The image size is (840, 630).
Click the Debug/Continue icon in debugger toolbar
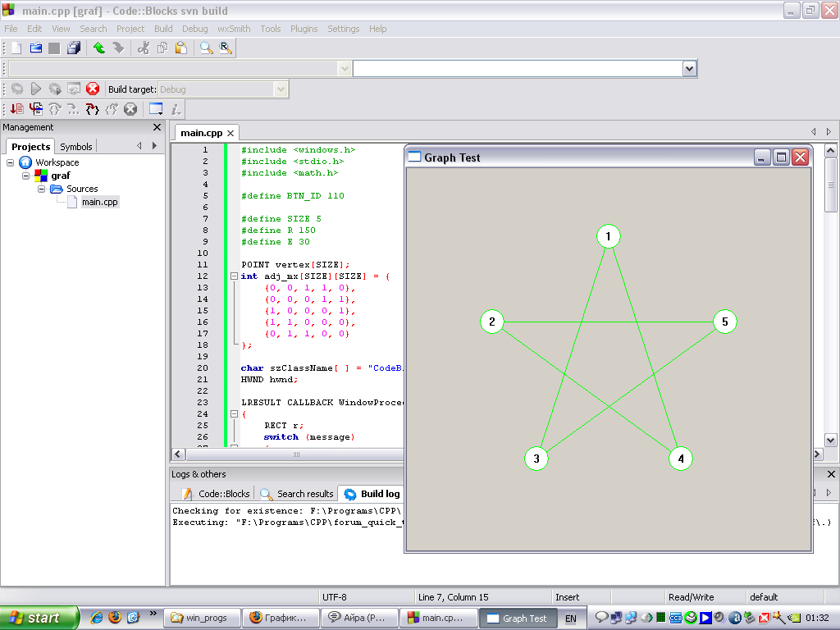tap(16, 109)
